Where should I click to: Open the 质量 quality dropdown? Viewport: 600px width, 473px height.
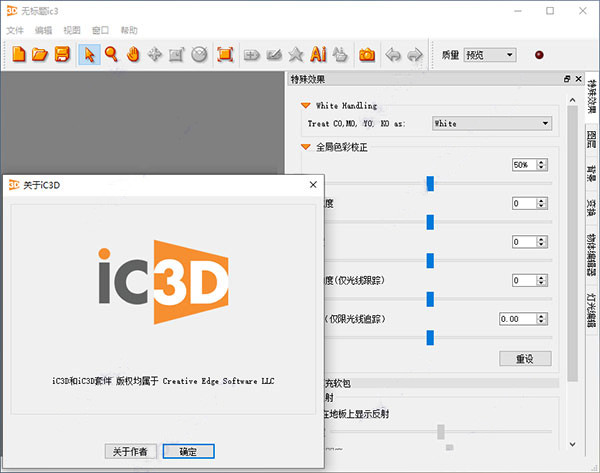(x=490, y=55)
